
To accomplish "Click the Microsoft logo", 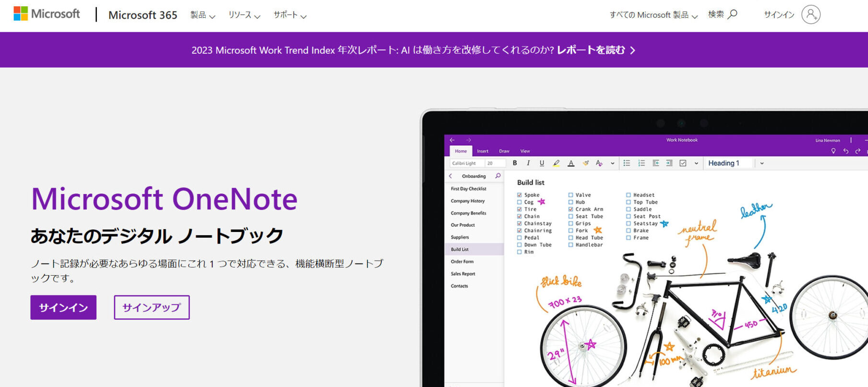I will pos(47,14).
